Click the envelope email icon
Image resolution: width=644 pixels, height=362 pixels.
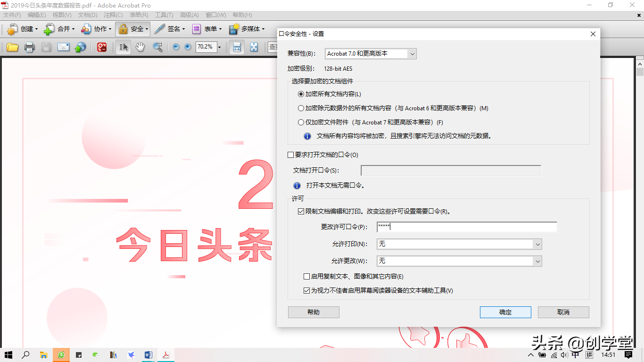pyautogui.click(x=64, y=47)
